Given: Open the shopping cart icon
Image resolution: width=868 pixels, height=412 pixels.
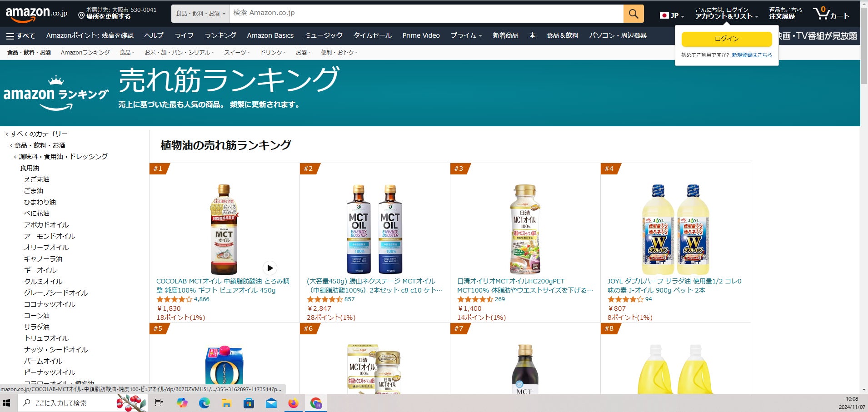Looking at the screenshot, I should tap(831, 14).
